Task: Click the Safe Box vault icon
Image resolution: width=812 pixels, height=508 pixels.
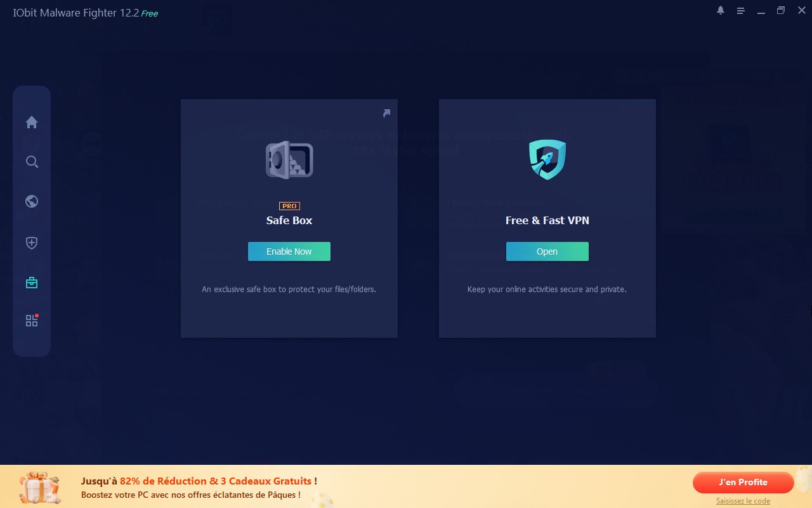Action: pos(289,160)
